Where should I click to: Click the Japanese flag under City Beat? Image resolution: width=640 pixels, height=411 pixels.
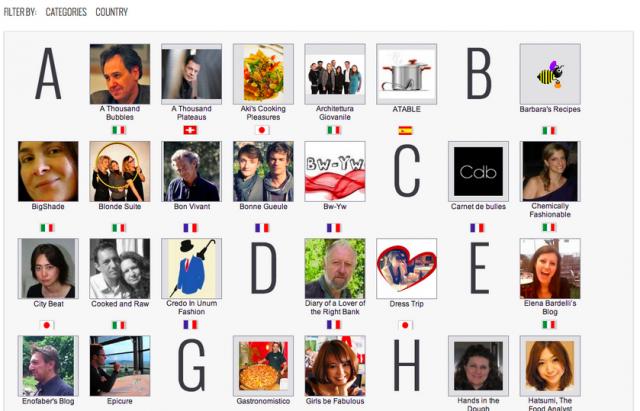pos(47,325)
